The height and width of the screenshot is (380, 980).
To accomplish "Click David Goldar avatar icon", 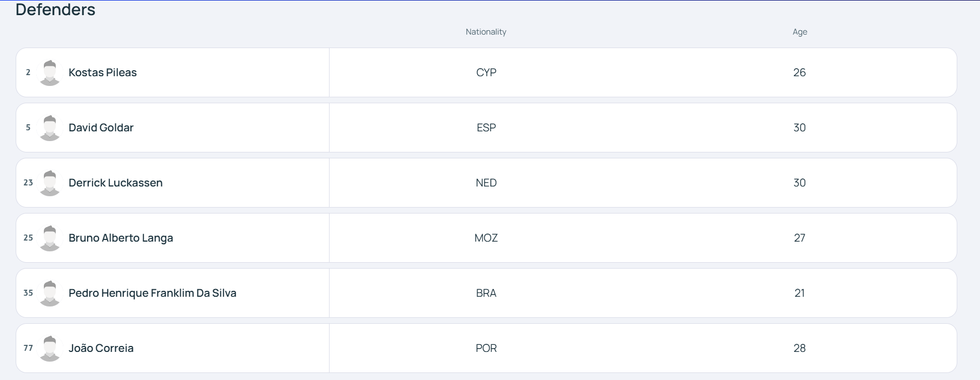I will (x=50, y=128).
